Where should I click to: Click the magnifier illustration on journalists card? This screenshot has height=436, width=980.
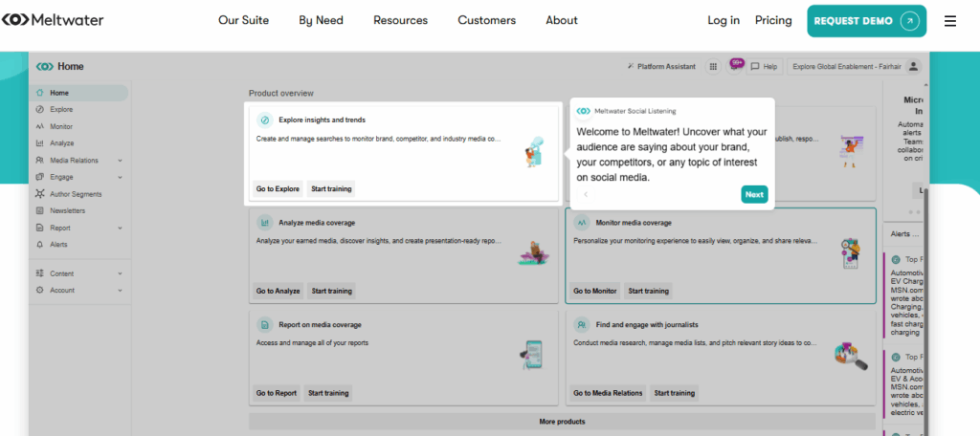tap(851, 357)
